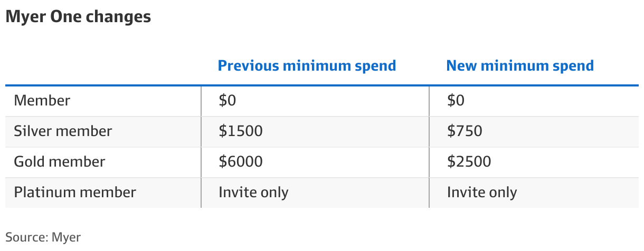Click divider left of Gold new spend
The width and height of the screenshot is (644, 251).
click(429, 161)
